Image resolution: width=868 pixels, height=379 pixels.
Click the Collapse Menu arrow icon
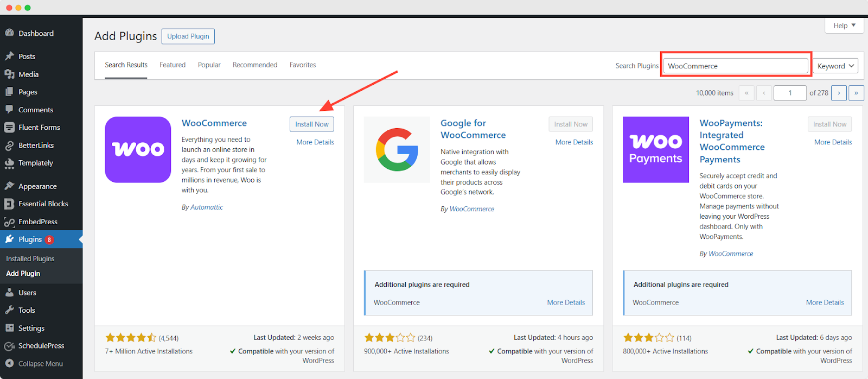pyautogui.click(x=9, y=363)
